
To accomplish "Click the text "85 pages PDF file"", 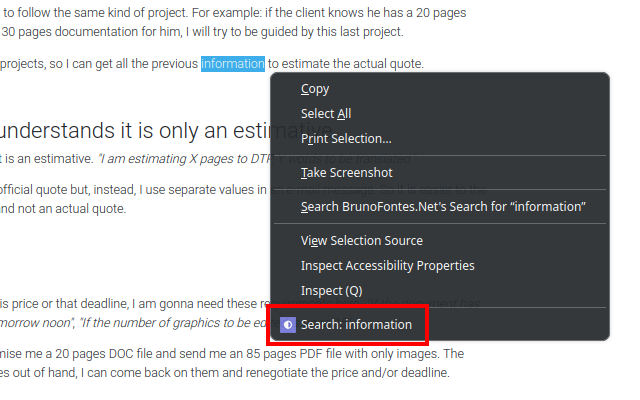I will pos(293,353).
